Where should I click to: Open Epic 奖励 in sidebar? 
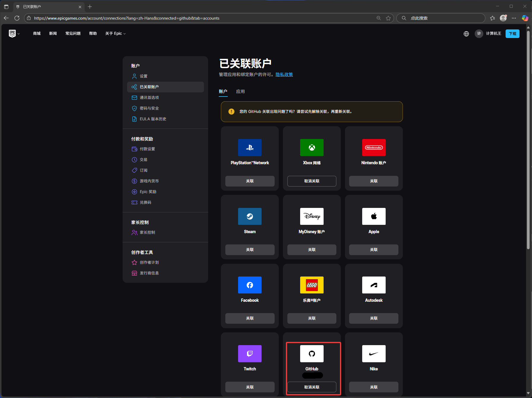(165, 192)
